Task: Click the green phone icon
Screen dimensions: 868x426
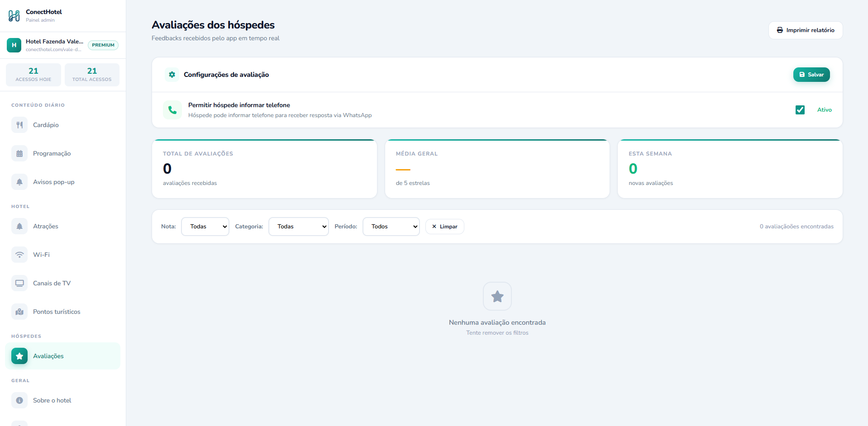Action: [172, 110]
